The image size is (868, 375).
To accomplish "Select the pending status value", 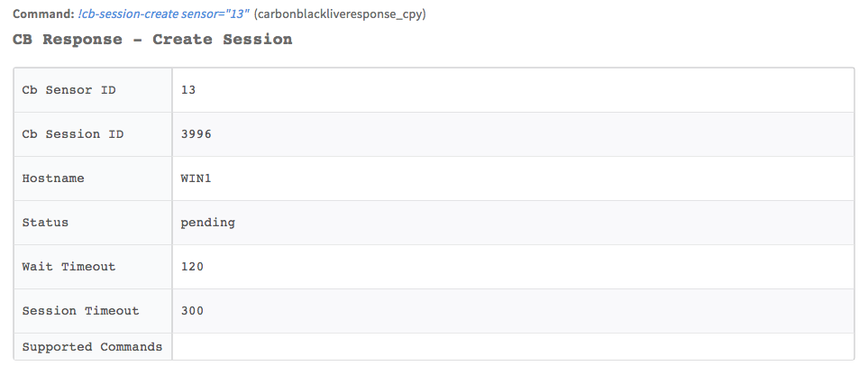I will 207,223.
